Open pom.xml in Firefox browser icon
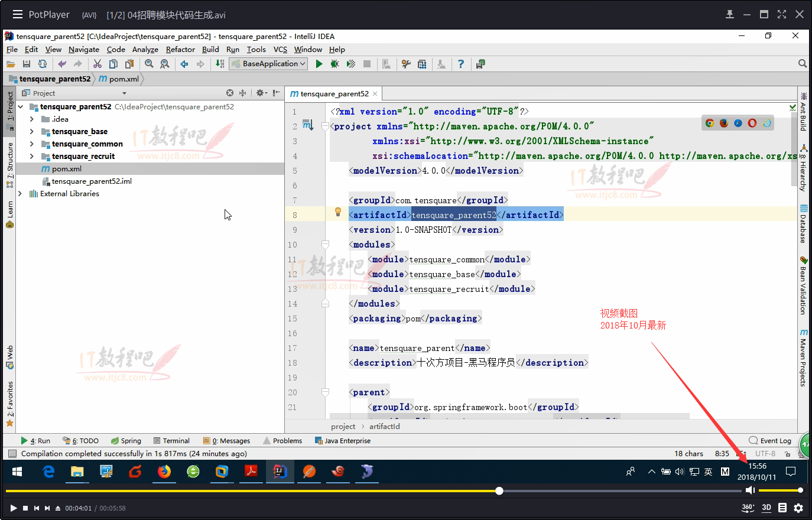This screenshot has height=520, width=812. (x=724, y=123)
